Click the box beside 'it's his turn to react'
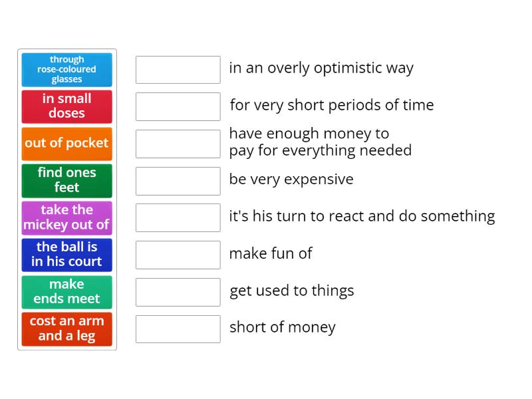532x399 pixels. [177, 218]
